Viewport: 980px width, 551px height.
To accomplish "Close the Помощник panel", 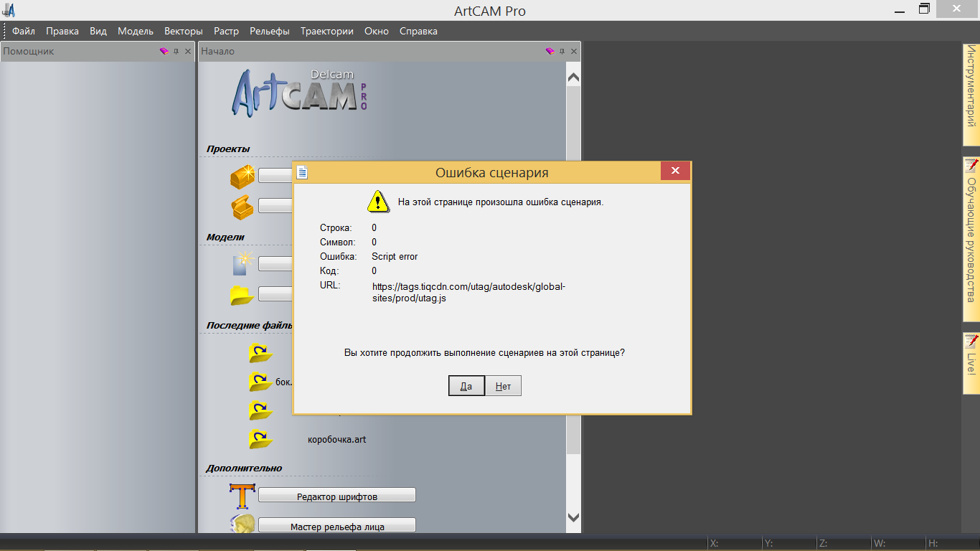I will point(188,51).
